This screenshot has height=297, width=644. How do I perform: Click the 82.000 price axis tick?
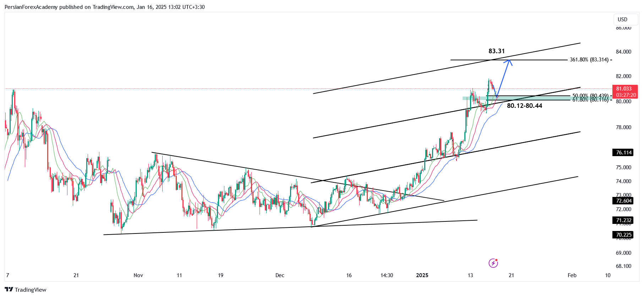pos(623,76)
